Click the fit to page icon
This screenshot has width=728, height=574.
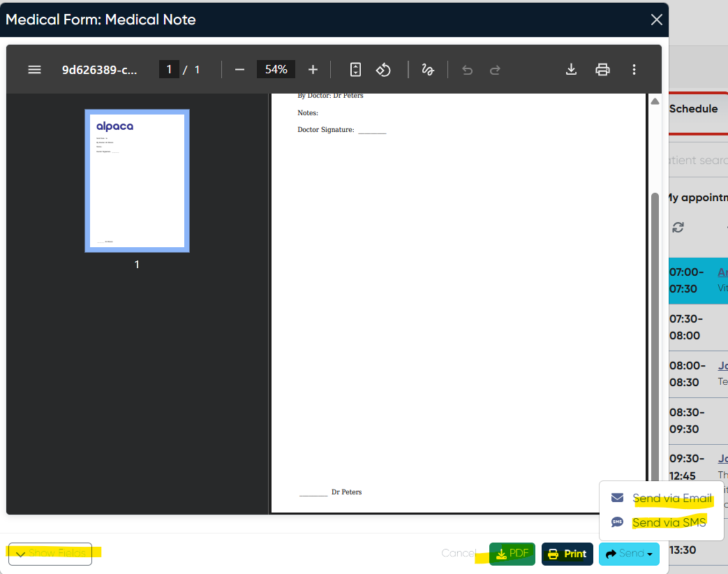click(x=355, y=70)
